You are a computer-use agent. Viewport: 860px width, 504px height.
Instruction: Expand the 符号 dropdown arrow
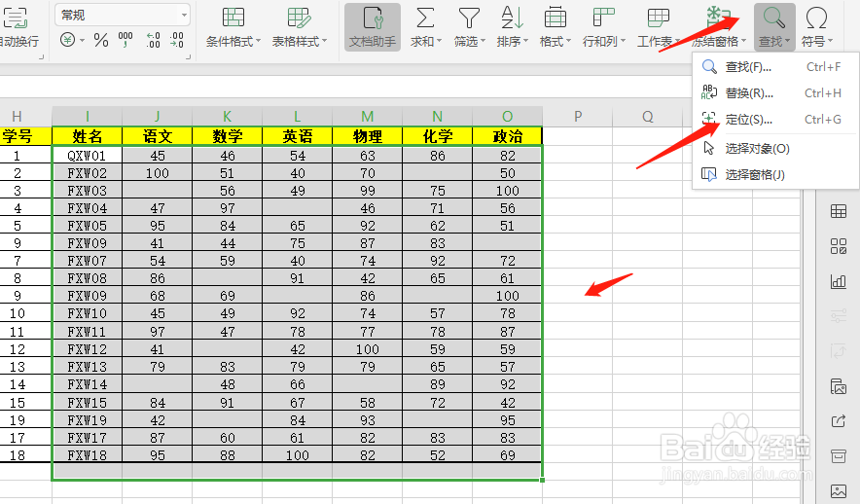[x=830, y=41]
